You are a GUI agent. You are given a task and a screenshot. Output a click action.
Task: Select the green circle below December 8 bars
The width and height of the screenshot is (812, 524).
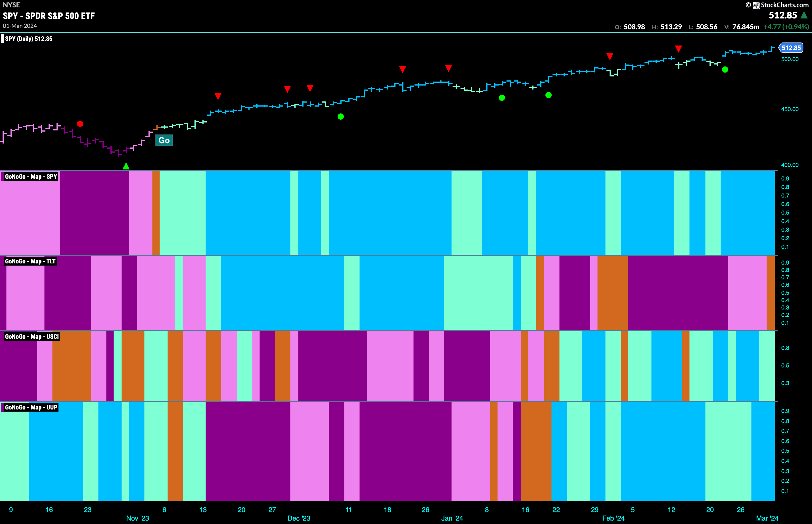pos(341,117)
